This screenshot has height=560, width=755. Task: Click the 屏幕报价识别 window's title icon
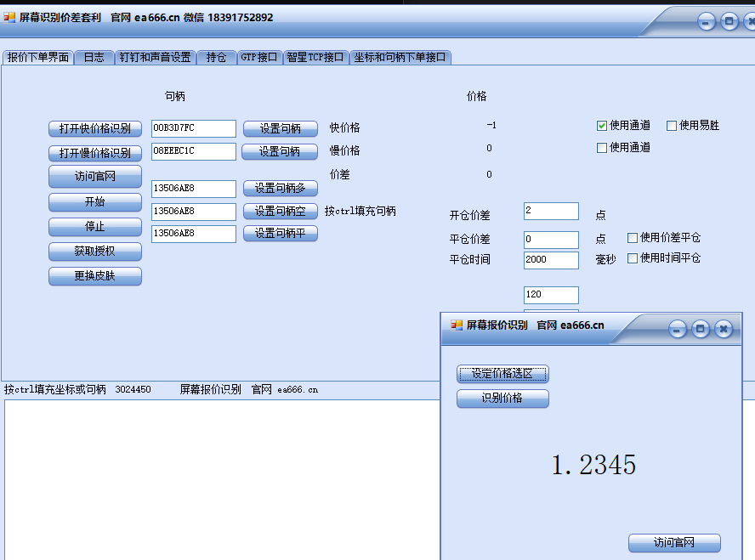tap(457, 325)
